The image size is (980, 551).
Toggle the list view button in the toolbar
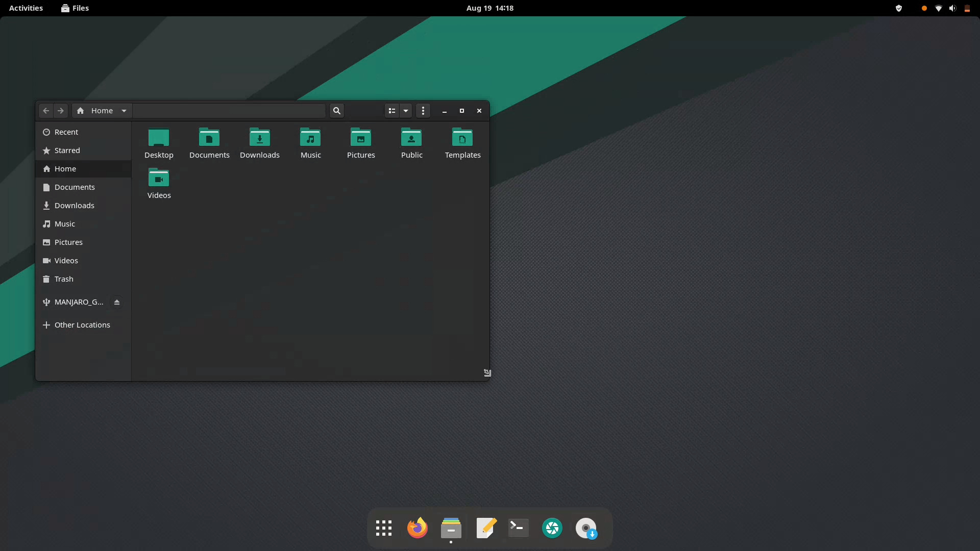391,110
